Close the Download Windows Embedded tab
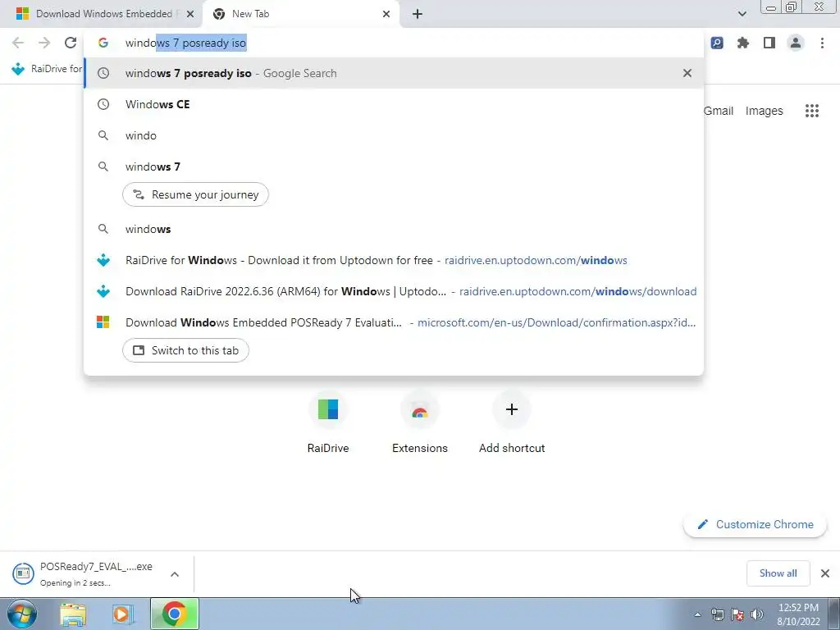 (x=190, y=14)
